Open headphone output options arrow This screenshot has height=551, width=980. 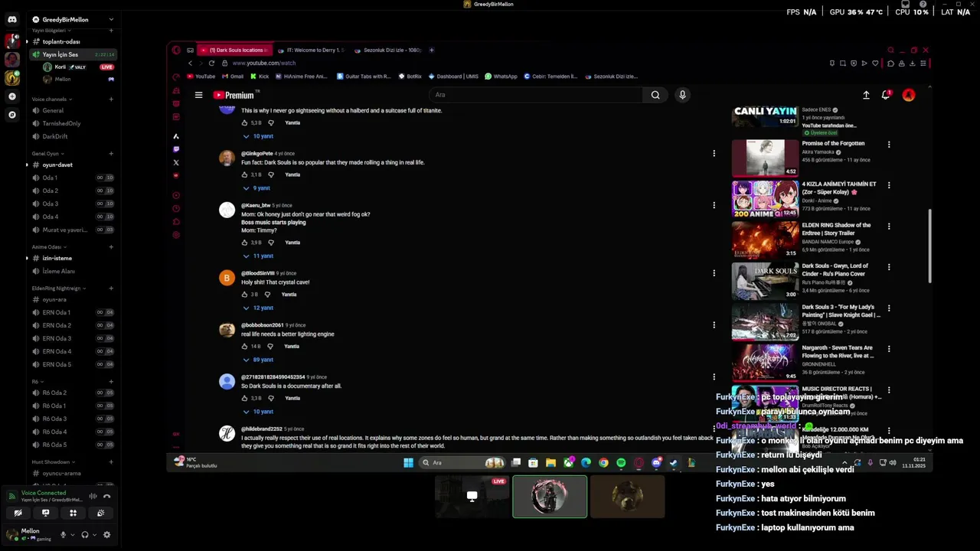93,535
